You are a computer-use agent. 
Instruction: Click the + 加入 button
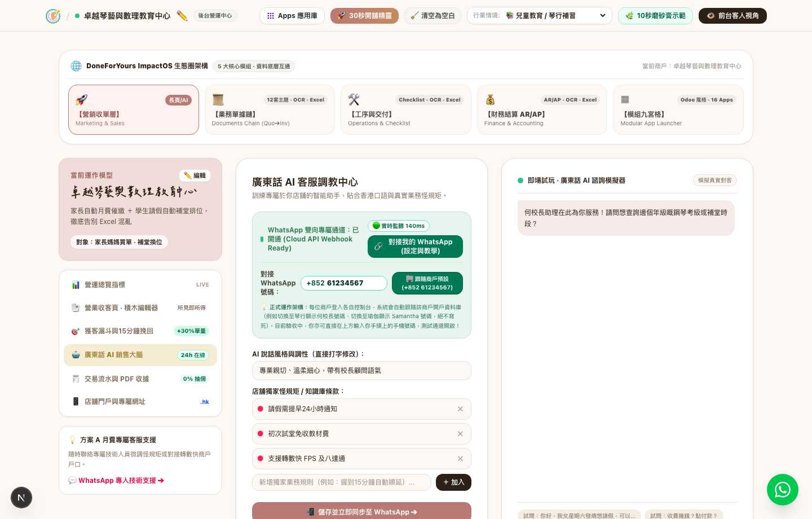[x=453, y=482]
